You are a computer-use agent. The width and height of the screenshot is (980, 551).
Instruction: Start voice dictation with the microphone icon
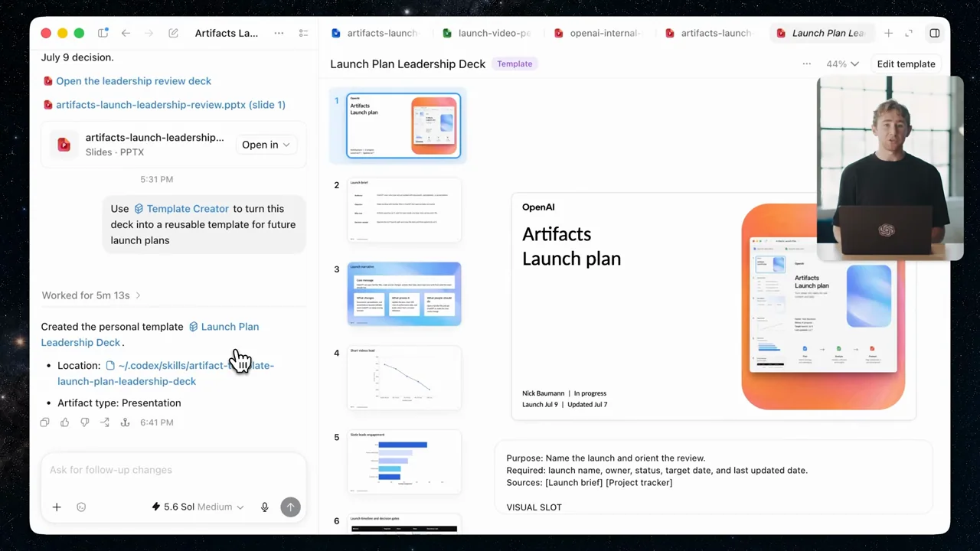pos(265,507)
